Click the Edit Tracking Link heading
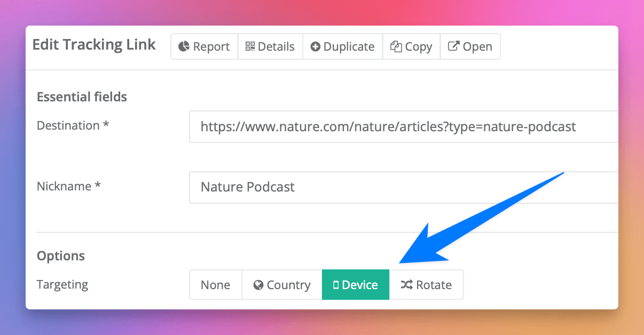The height and width of the screenshot is (335, 644). click(x=94, y=45)
